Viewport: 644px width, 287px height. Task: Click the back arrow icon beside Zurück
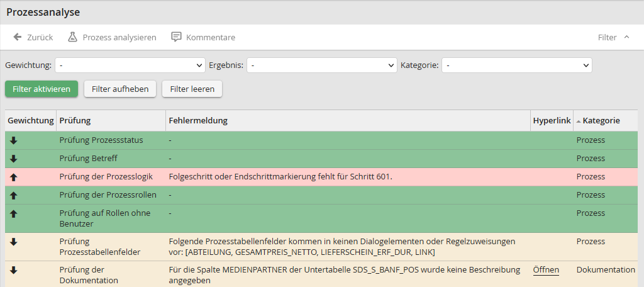18,37
